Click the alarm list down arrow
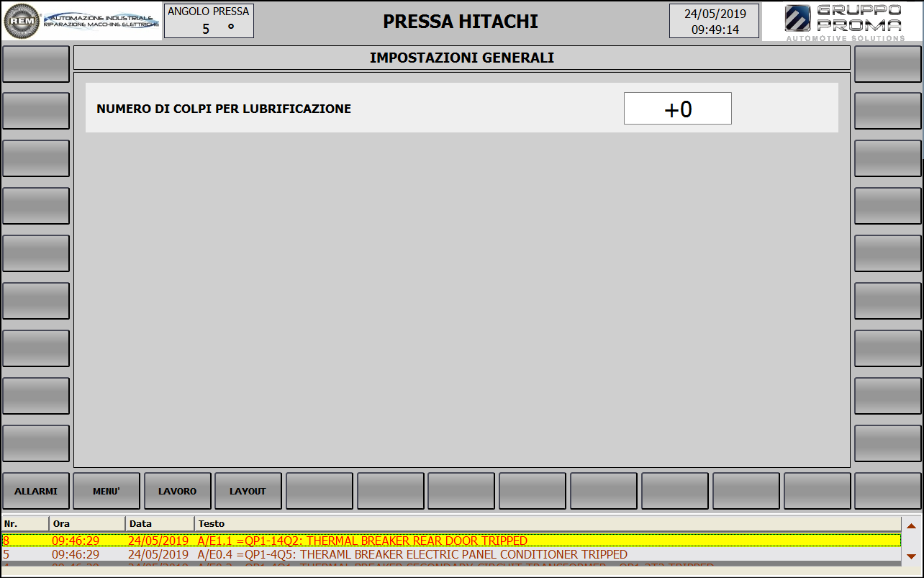 point(911,556)
